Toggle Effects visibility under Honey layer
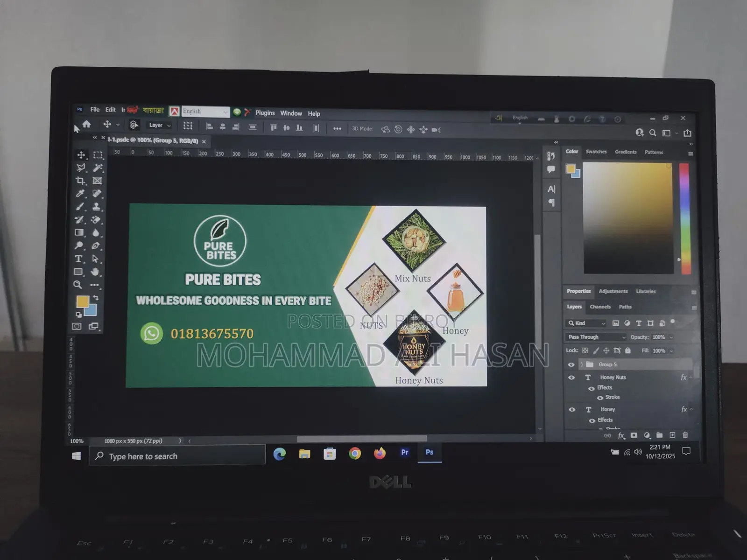The image size is (747, 560). point(592,420)
